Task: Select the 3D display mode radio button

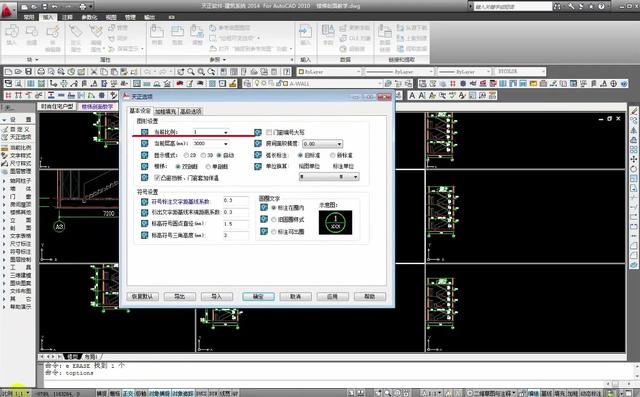Action: 203,155
